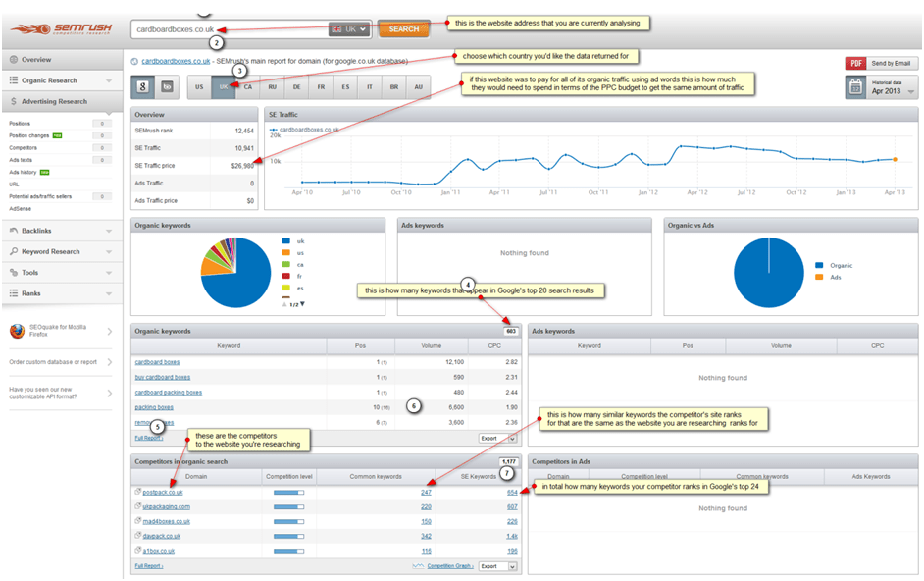Viewport: 924px width, 581px height.
Task: Expand the Keyword Research sidebar section
Action: point(109,252)
